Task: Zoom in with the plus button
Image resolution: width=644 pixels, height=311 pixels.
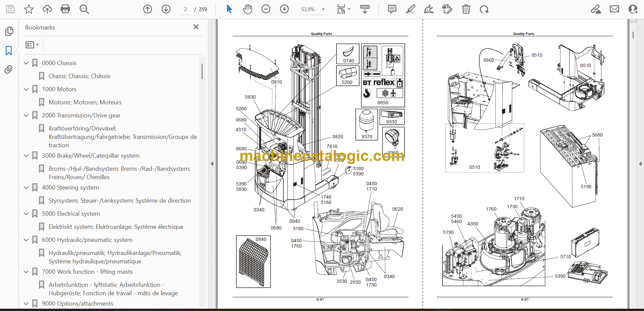Action: point(284,9)
